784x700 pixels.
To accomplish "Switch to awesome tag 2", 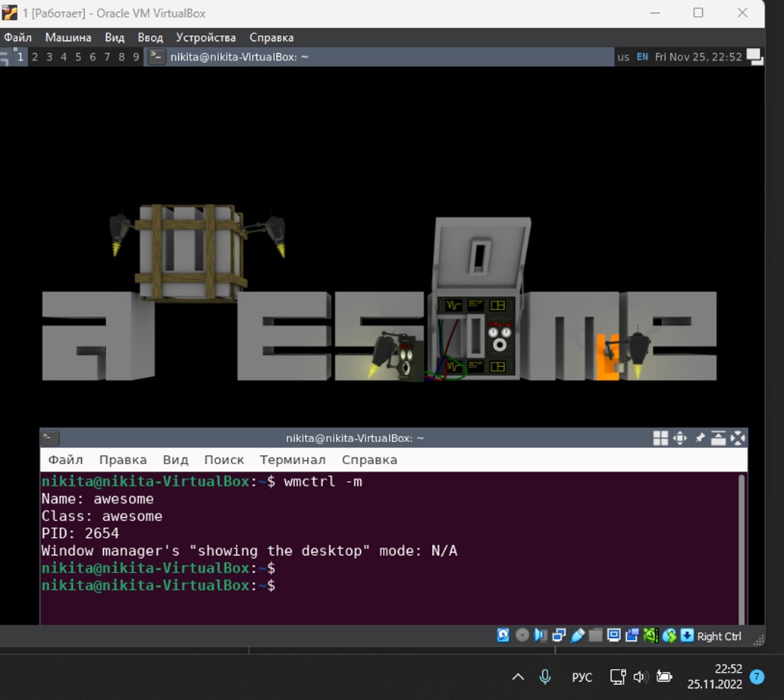I will (x=35, y=57).
